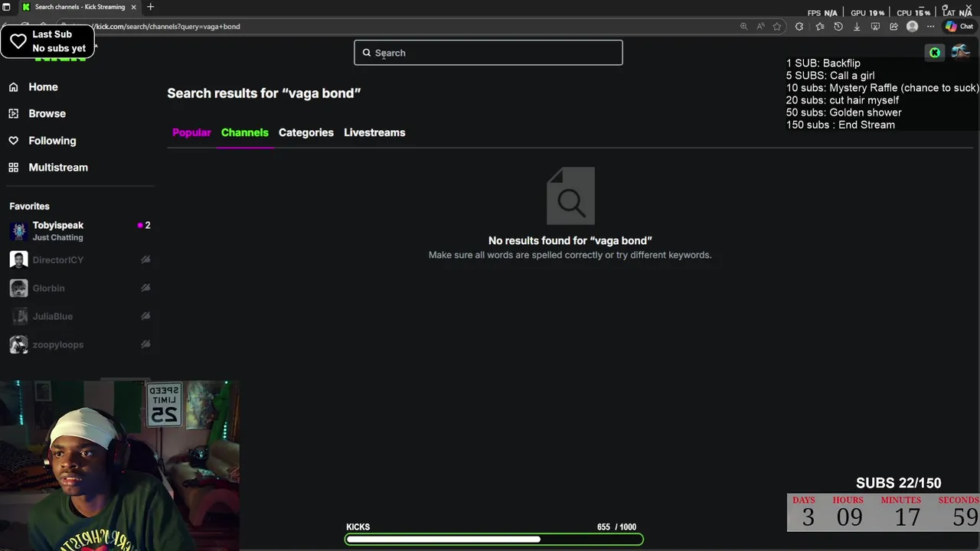Click the zoom magnifier icon in address bar
The width and height of the screenshot is (980, 551).
[743, 27]
